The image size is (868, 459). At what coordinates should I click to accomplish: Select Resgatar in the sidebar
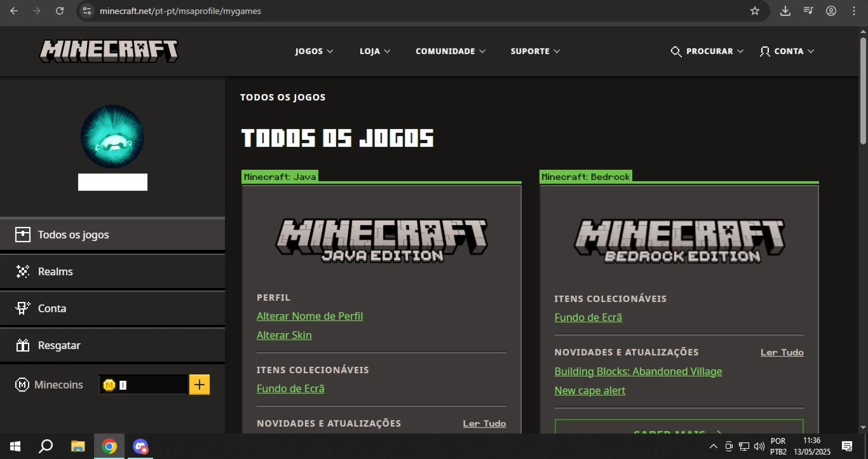click(112, 345)
